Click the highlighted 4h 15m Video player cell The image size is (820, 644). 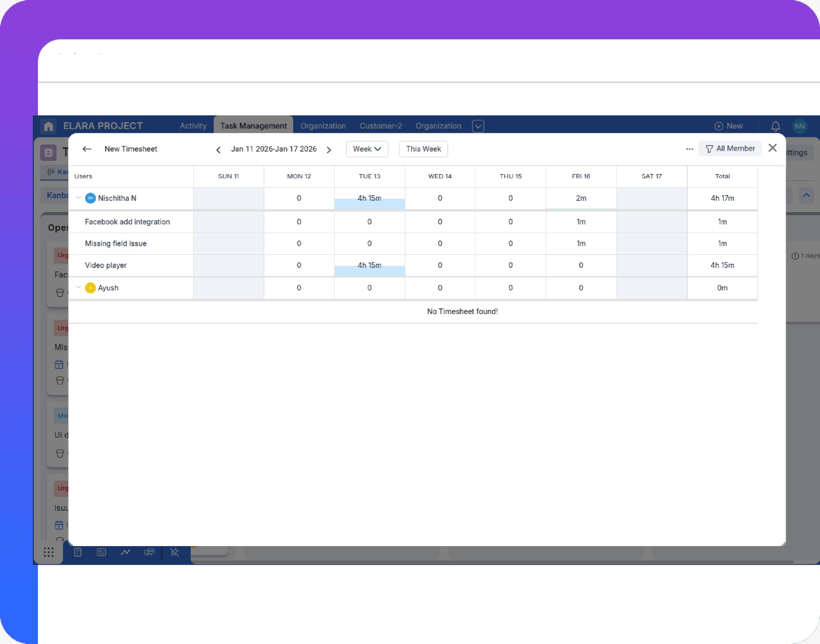tap(369, 265)
